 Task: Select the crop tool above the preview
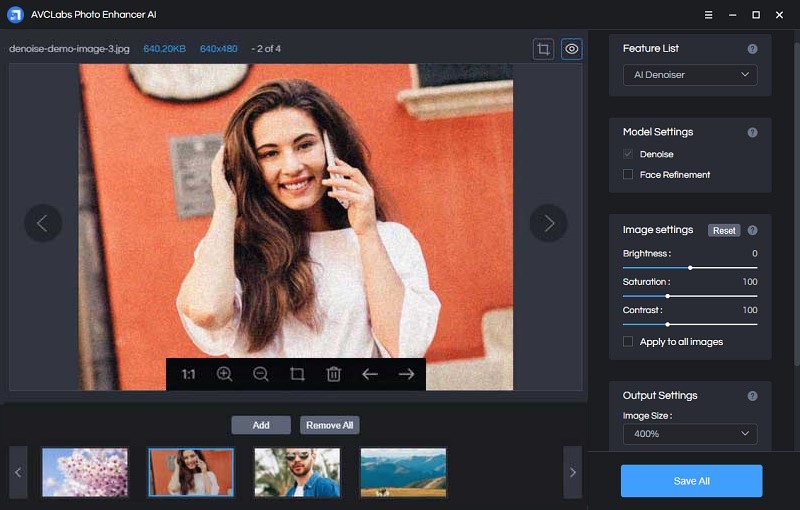(x=543, y=49)
